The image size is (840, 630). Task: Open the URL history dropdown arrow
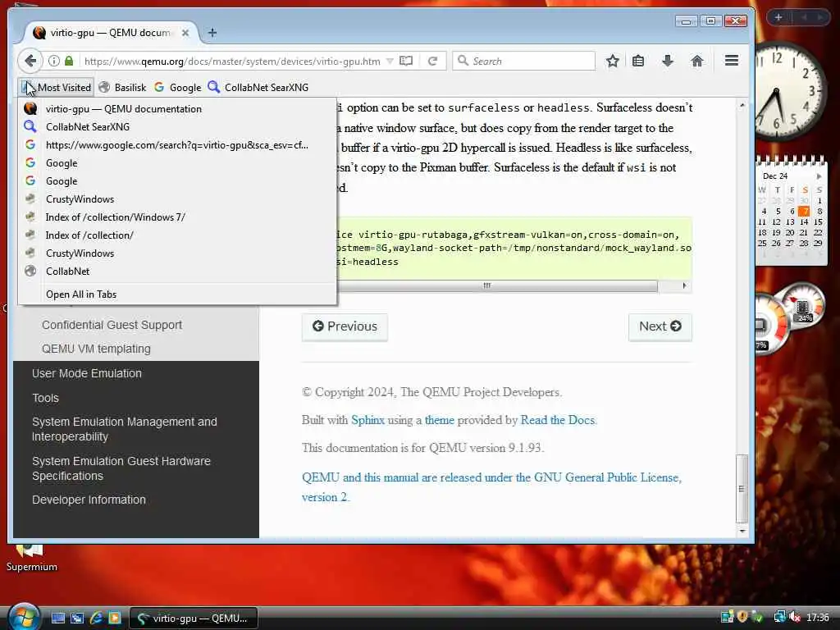(390, 61)
